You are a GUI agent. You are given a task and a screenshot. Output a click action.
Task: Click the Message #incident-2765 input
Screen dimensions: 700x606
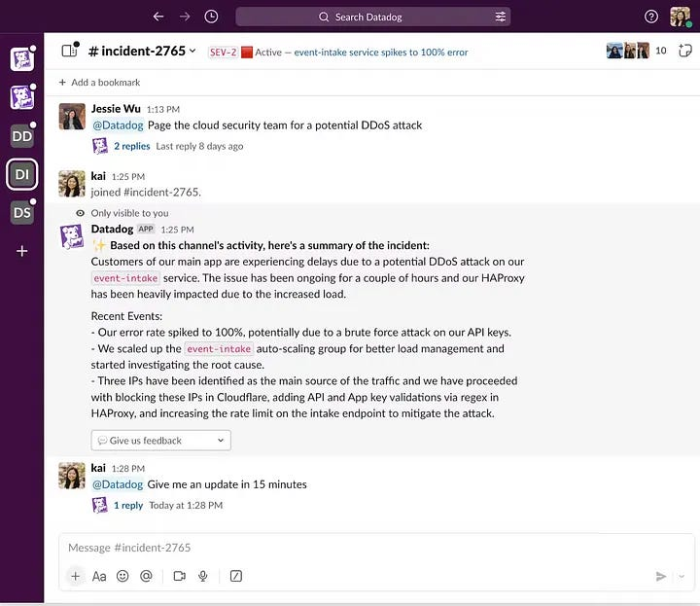pos(377,548)
